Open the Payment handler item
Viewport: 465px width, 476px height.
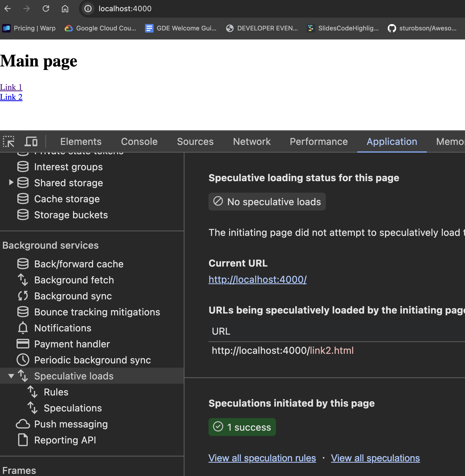(72, 344)
